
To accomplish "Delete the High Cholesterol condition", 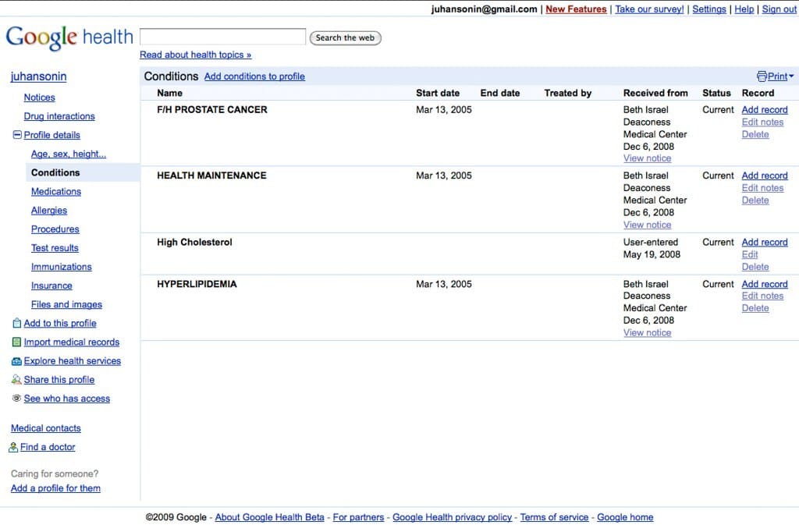I will point(755,267).
